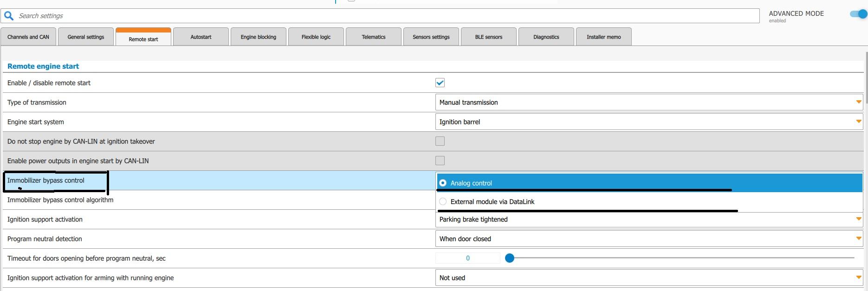This screenshot has width=868, height=291.
Task: Open the Autostart tab
Action: click(201, 37)
